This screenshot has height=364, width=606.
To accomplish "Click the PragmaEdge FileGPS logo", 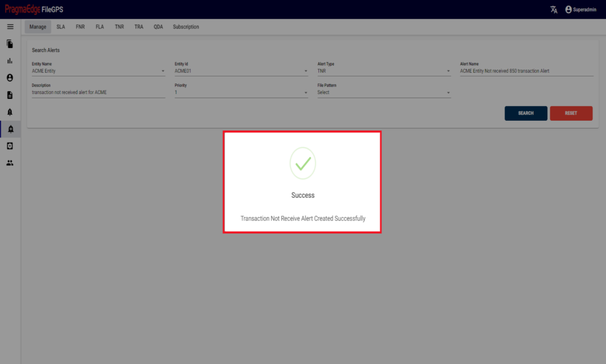I will tap(34, 9).
